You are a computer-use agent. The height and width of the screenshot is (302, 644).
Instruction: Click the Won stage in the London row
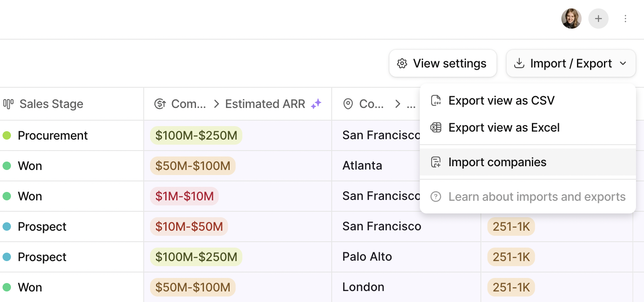coord(30,287)
